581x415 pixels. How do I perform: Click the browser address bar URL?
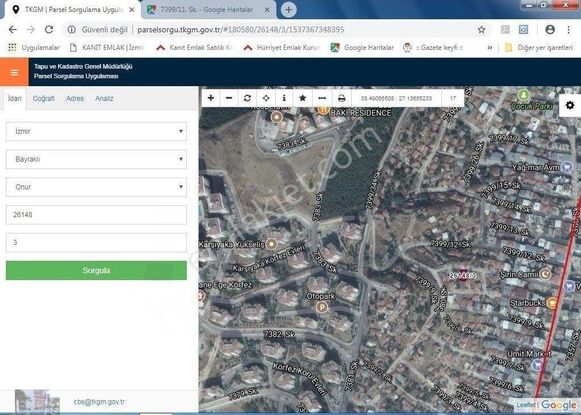click(x=241, y=30)
